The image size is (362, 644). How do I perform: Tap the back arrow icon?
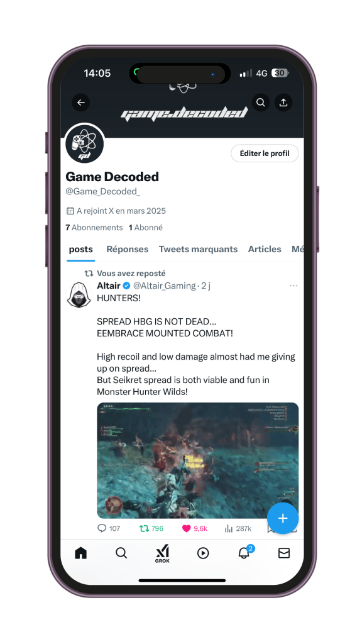[81, 103]
